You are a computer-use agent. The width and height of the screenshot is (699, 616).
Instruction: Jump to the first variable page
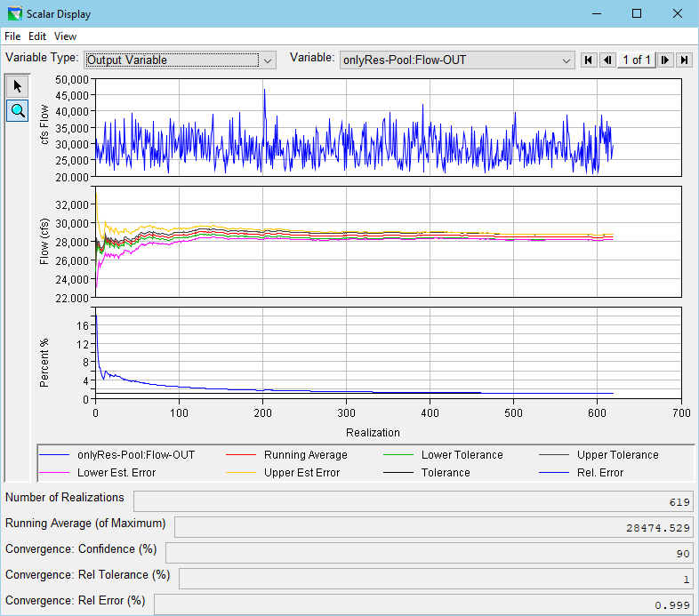588,60
